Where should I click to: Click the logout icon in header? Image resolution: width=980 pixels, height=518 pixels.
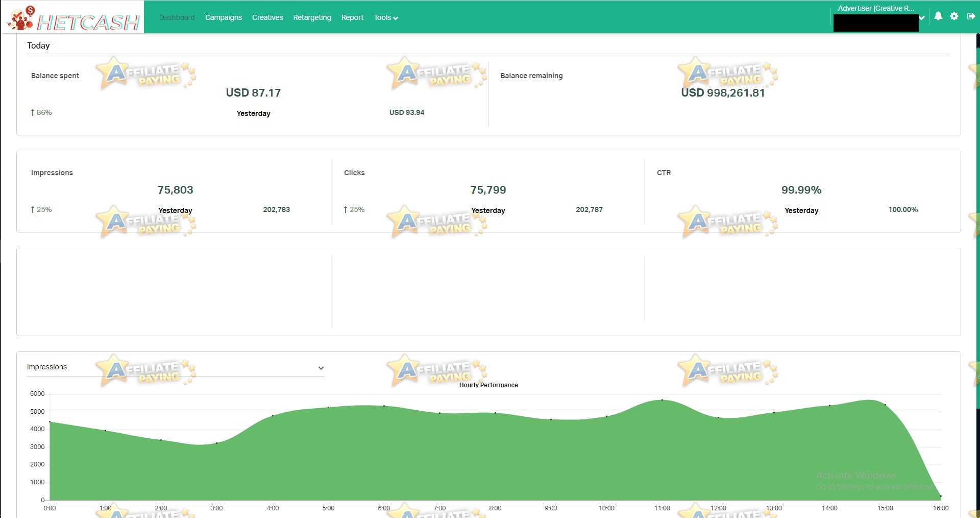point(971,16)
